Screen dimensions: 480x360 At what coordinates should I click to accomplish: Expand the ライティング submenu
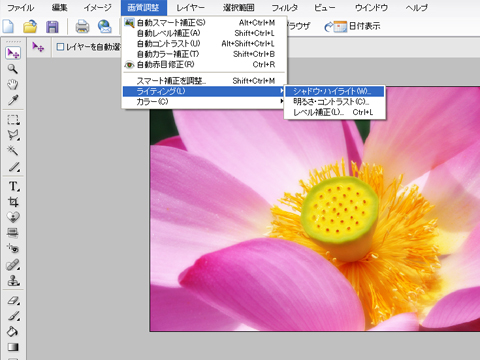pyautogui.click(x=204, y=91)
